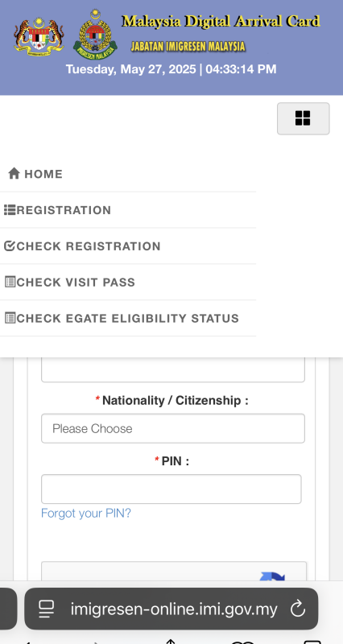The height and width of the screenshot is (644, 343).
Task: Open the Nationality / Citizenship dropdown
Action: 173,428
